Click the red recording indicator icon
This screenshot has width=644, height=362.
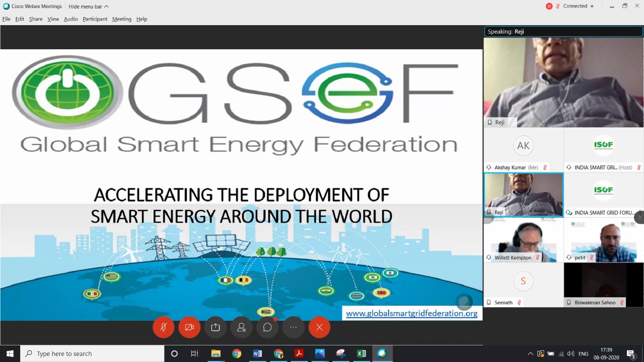(549, 6)
